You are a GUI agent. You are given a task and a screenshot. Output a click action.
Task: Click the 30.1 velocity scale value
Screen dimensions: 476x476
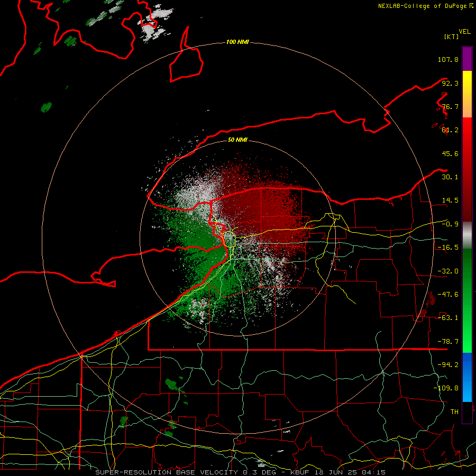click(x=450, y=177)
